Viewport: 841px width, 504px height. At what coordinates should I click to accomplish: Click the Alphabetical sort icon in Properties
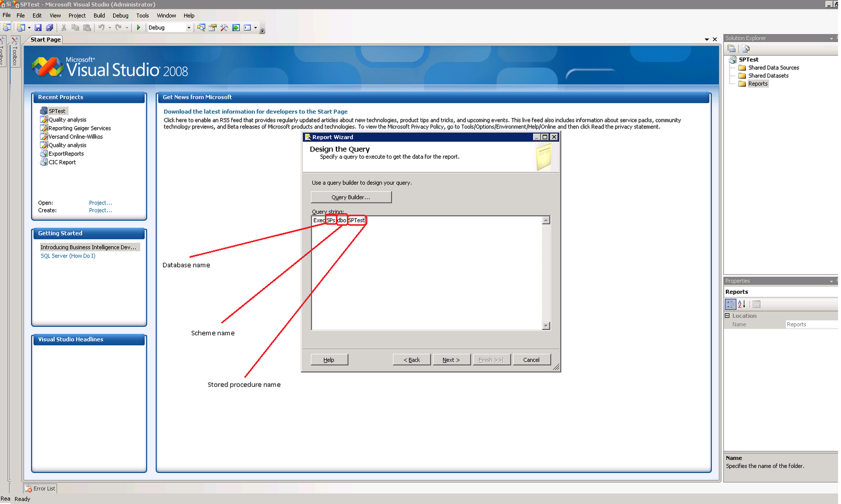point(742,304)
